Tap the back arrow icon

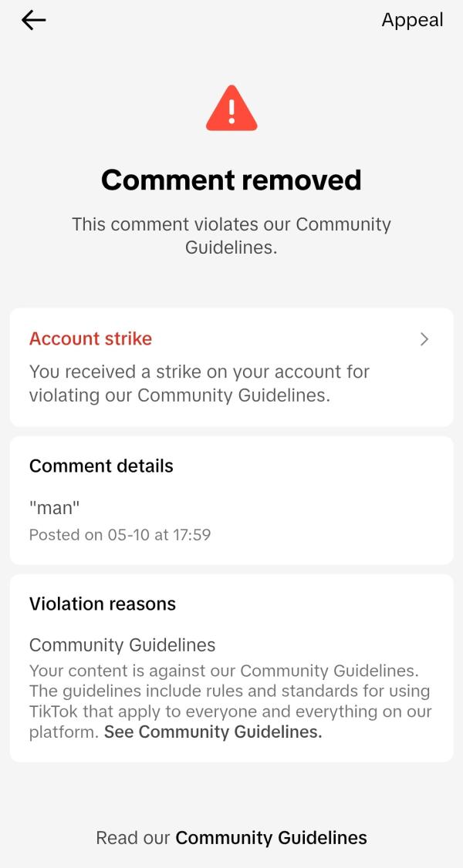[x=34, y=21]
